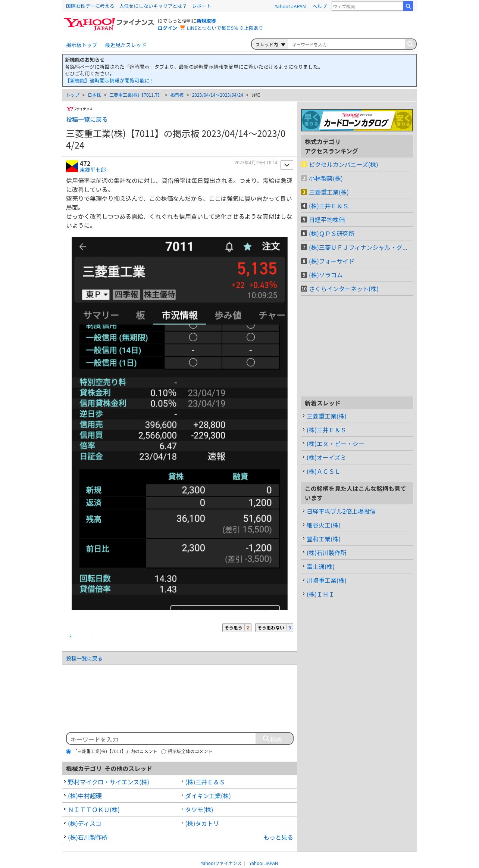Open ranking item ピクセルカンパニーズ(株)
This screenshot has height=868, width=479.
(x=344, y=165)
